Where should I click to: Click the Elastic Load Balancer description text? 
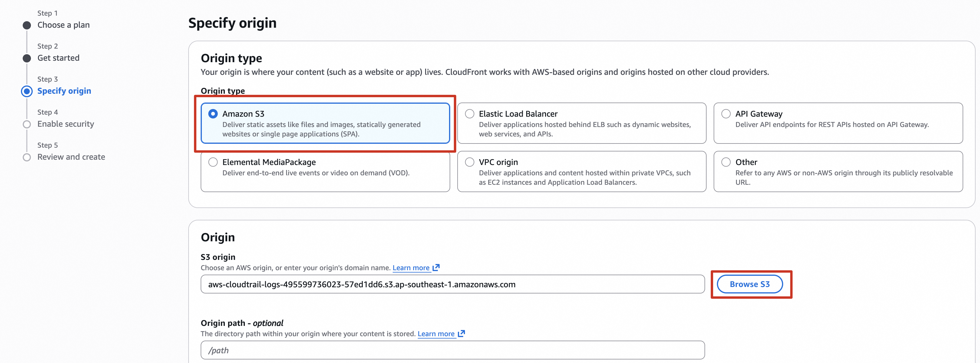coord(585,129)
